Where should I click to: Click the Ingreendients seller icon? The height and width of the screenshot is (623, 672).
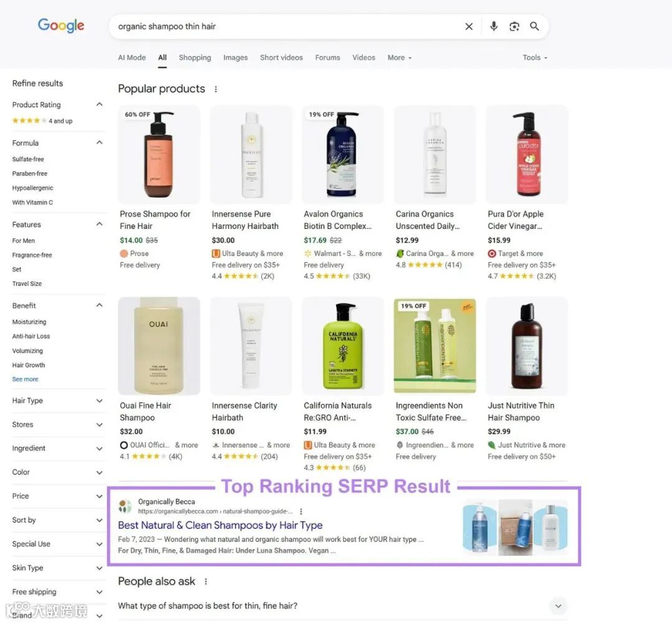(400, 445)
